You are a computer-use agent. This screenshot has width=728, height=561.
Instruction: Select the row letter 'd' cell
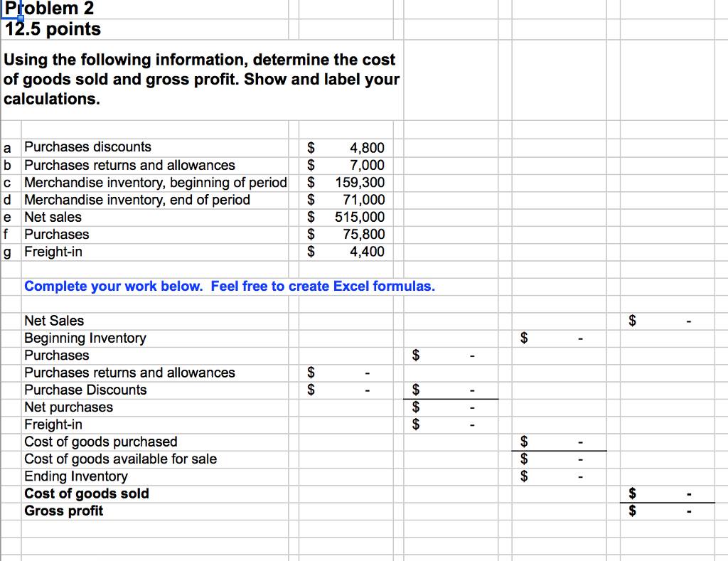coord(11,200)
